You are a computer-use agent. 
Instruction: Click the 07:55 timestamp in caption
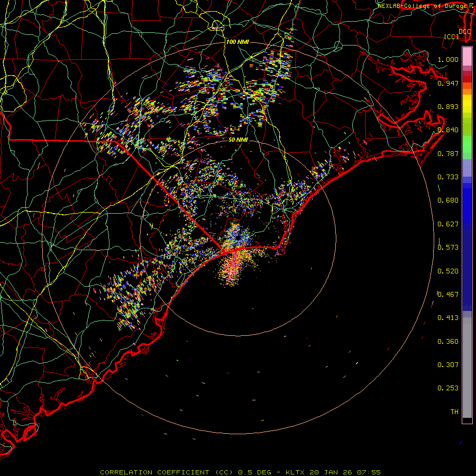point(369,472)
